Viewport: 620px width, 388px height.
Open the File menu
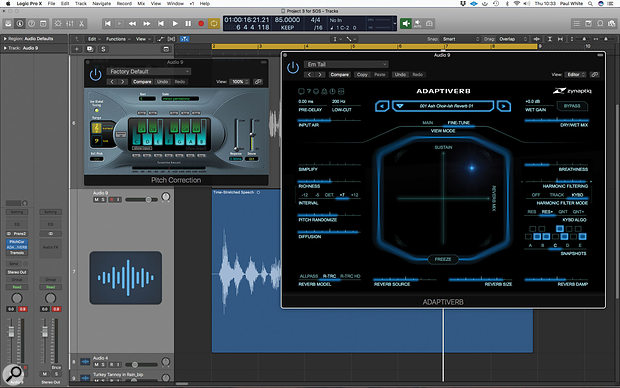51,4
